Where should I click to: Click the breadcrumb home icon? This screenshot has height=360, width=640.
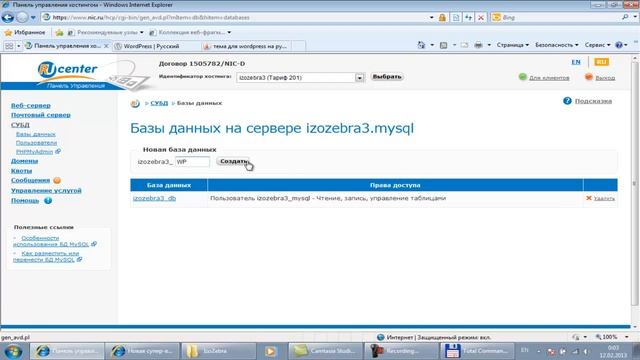click(x=135, y=104)
